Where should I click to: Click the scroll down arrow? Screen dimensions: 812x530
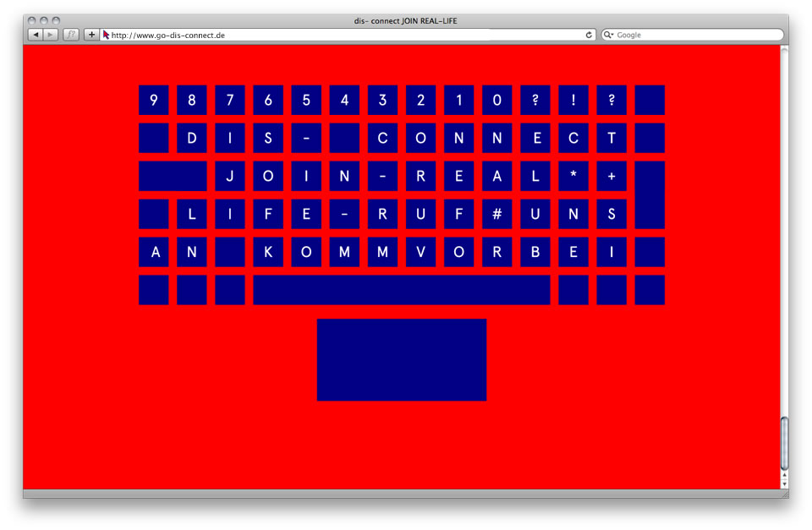click(785, 484)
